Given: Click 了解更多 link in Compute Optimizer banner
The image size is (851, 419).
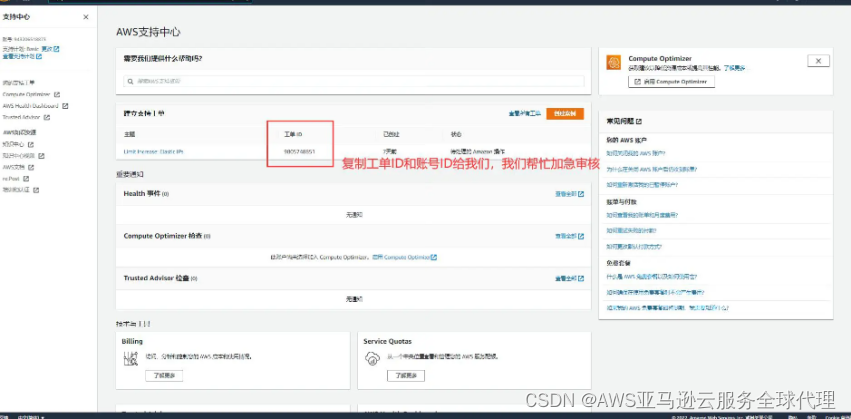Looking at the screenshot, I should 734,68.
